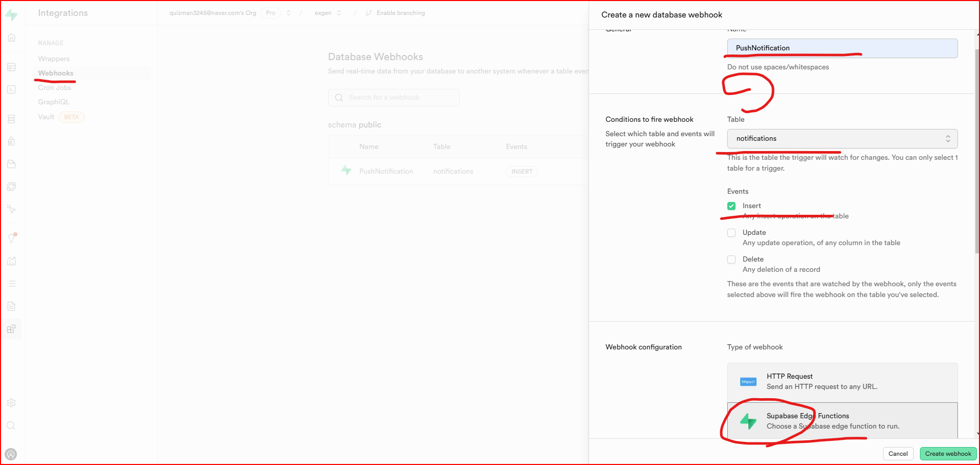The width and height of the screenshot is (980, 465).
Task: Click the notifications cell in webhooks table
Action: tap(453, 172)
